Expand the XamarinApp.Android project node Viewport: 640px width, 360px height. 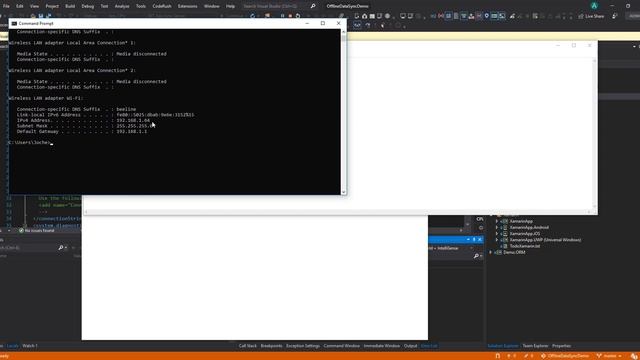(497, 227)
